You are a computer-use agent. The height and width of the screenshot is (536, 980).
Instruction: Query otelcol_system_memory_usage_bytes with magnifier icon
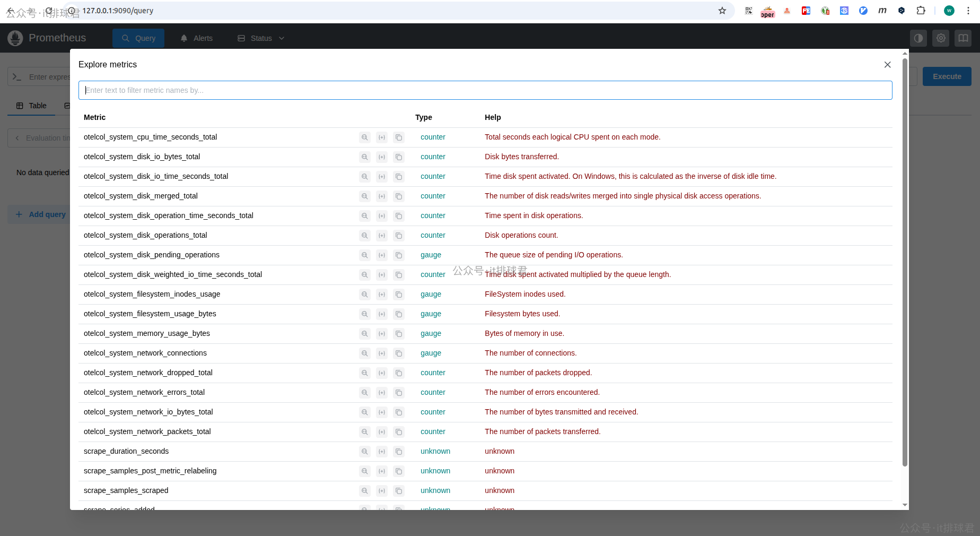coord(365,334)
